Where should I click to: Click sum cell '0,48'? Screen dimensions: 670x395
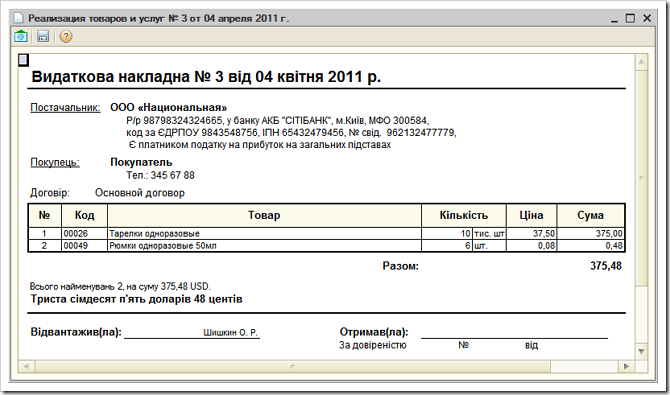click(591, 246)
